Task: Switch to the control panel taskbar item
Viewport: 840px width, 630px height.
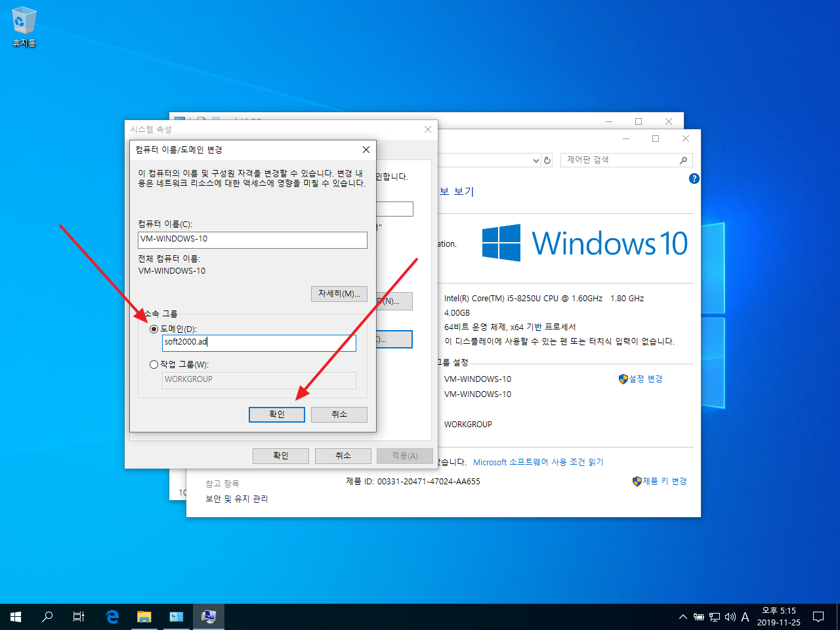Action: [x=176, y=617]
